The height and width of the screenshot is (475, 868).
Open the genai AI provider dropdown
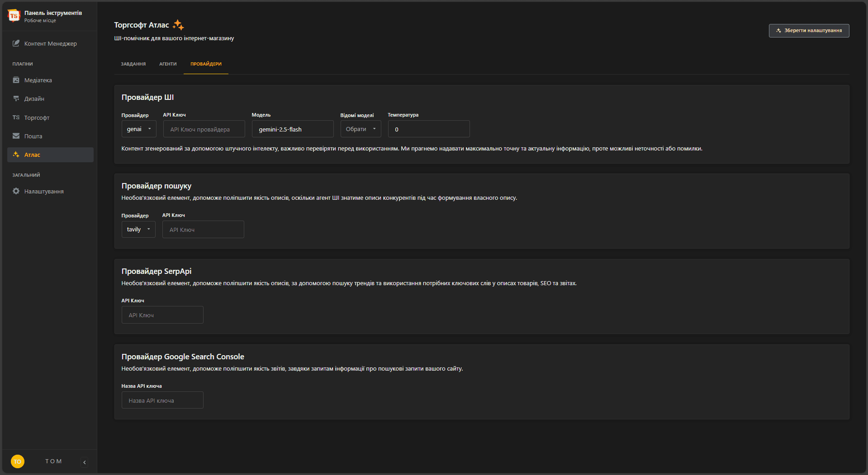[x=138, y=129]
